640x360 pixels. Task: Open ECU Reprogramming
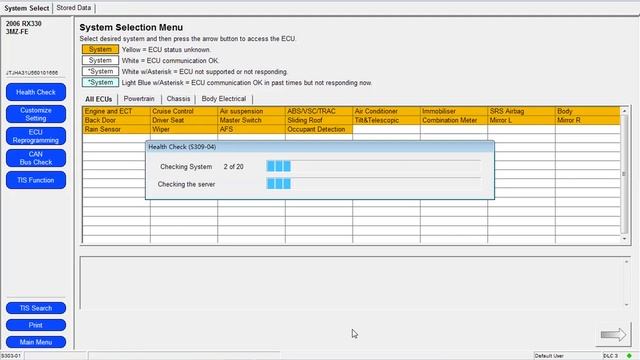click(x=36, y=136)
